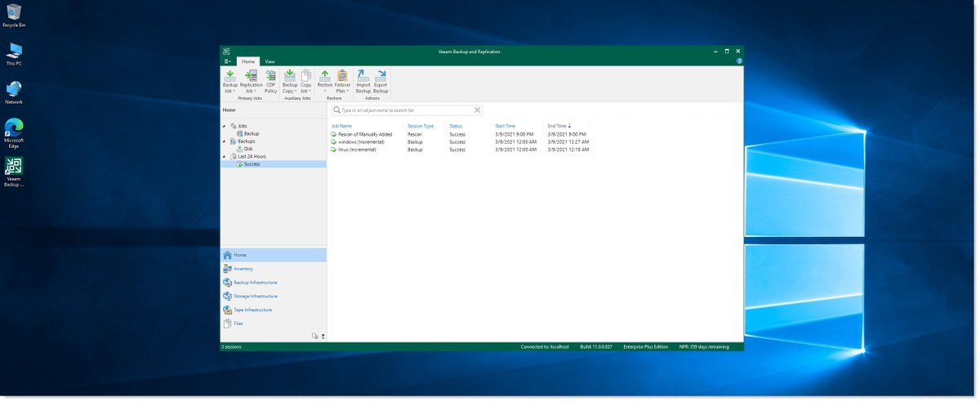Focus the object name search field
980x402 pixels.
click(407, 109)
